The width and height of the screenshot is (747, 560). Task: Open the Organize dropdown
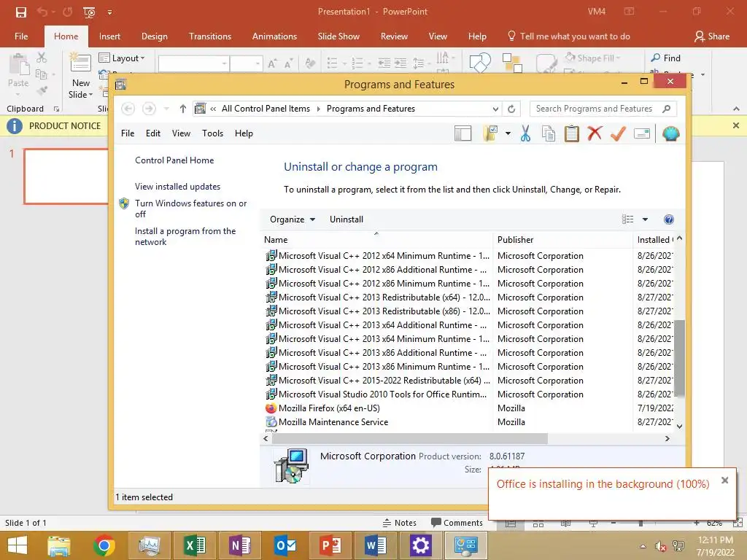[292, 219]
